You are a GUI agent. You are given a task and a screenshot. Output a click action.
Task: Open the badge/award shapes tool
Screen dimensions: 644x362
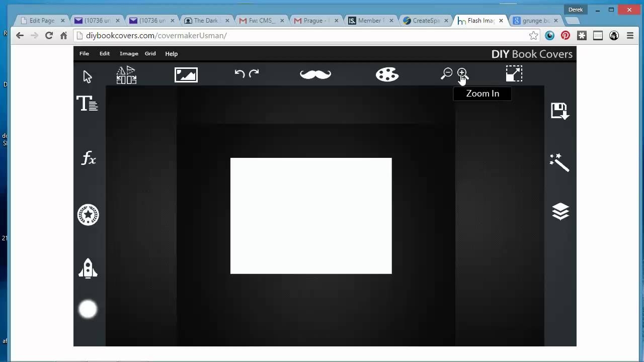click(88, 215)
